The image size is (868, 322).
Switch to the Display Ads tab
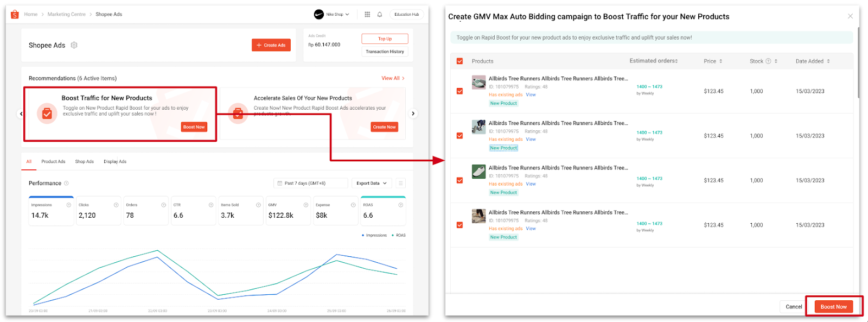click(115, 161)
